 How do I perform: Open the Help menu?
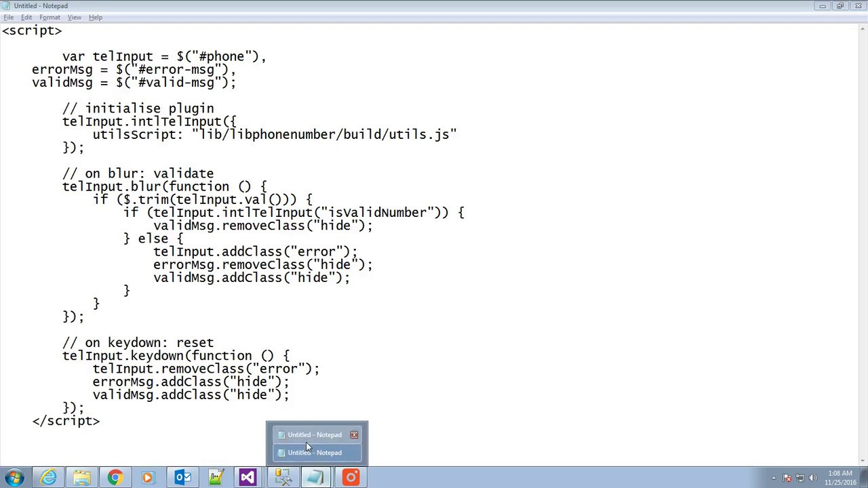[96, 18]
